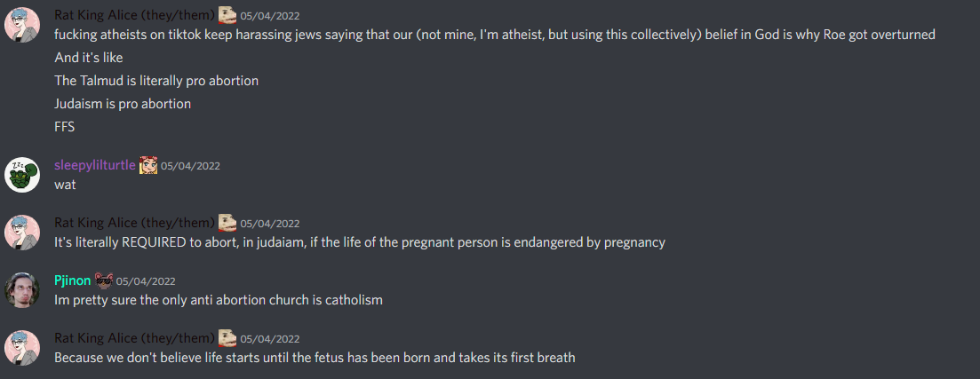Open the Pjinon username profile

[73, 281]
